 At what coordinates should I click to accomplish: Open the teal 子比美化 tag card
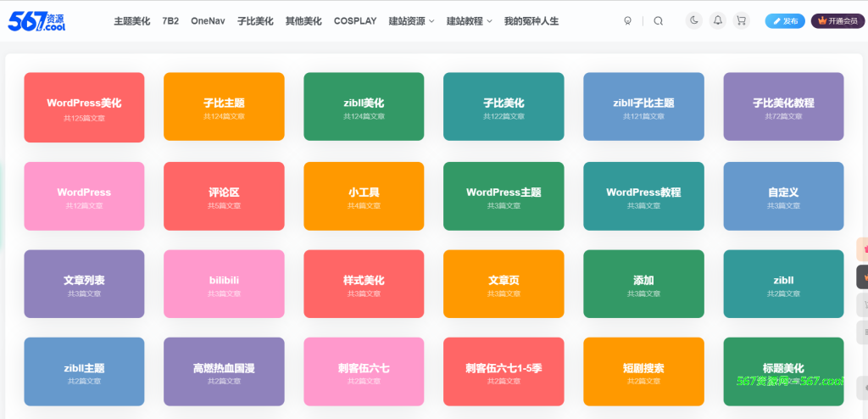pos(504,106)
